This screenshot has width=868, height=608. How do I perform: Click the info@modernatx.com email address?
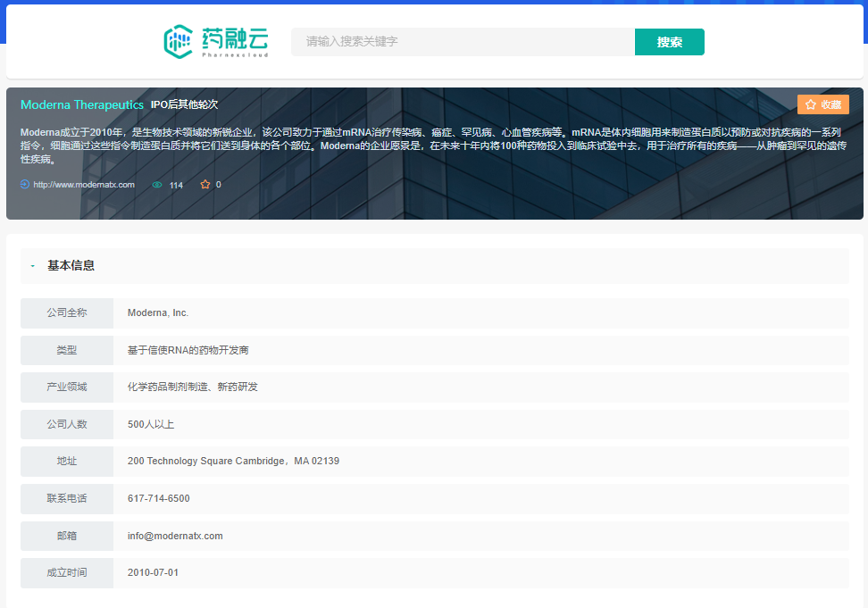(x=175, y=536)
